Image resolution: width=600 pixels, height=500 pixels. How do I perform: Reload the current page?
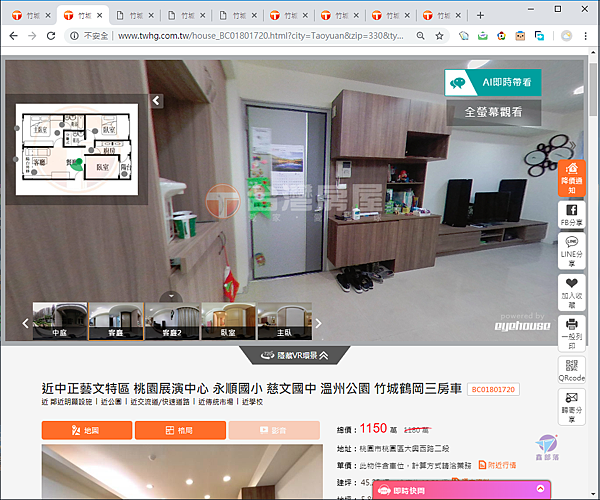click(51, 36)
